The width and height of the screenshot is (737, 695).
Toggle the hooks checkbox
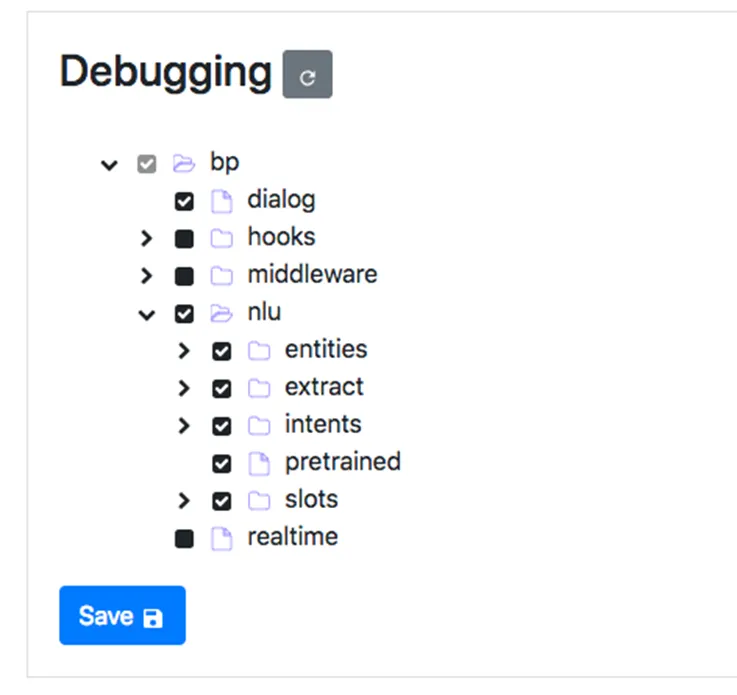click(x=184, y=239)
